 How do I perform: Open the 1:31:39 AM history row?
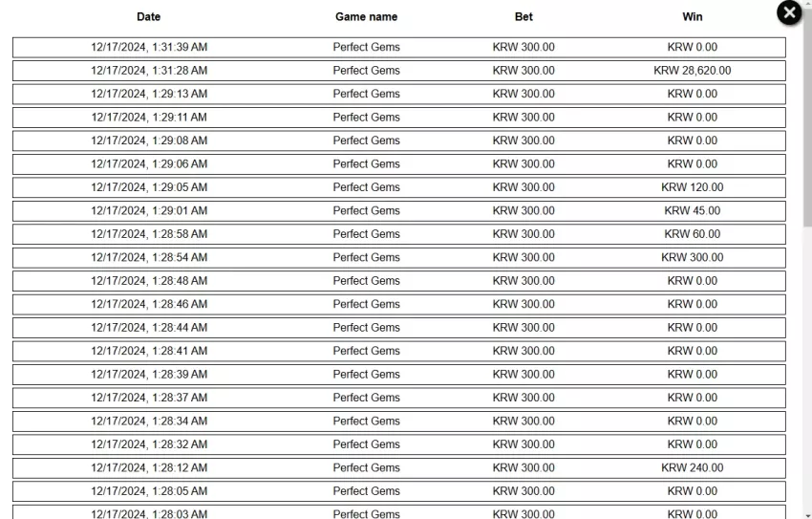click(399, 47)
